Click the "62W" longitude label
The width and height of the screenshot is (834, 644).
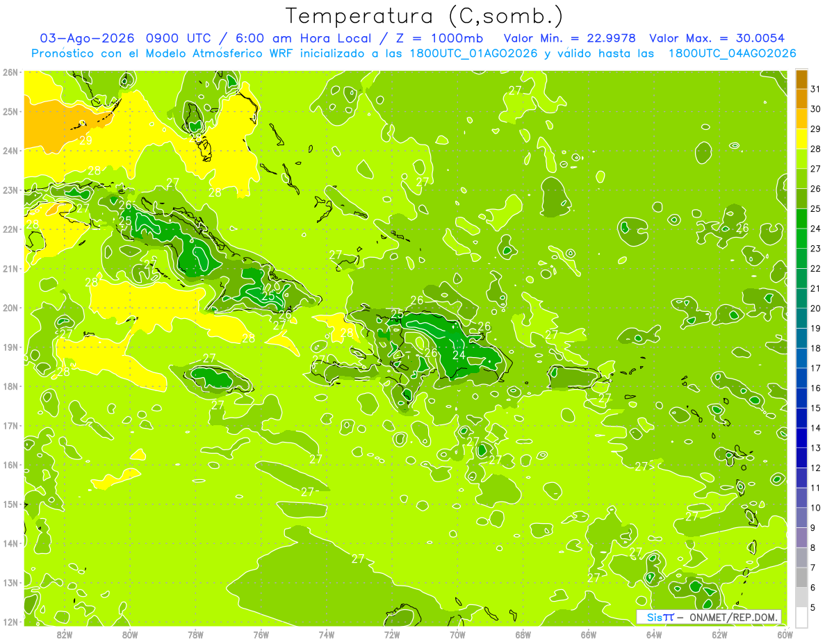point(719,634)
